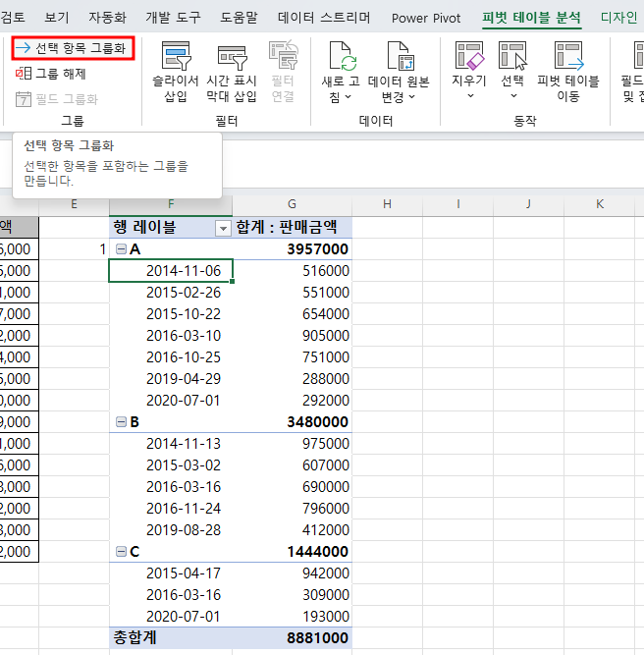
Task: Select column H header
Action: tap(387, 204)
